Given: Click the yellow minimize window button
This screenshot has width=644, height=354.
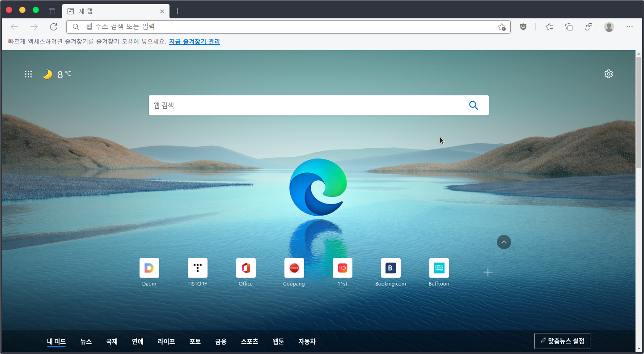Looking at the screenshot, I should [22, 10].
